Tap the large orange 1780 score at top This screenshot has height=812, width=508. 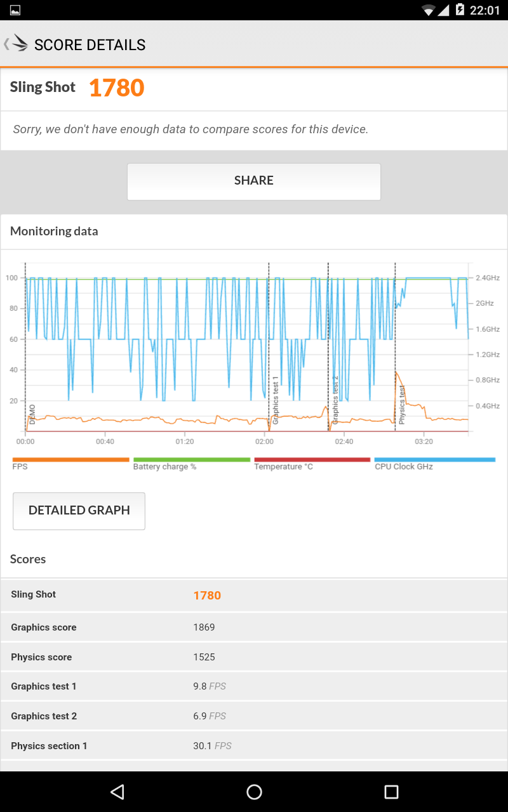point(117,88)
